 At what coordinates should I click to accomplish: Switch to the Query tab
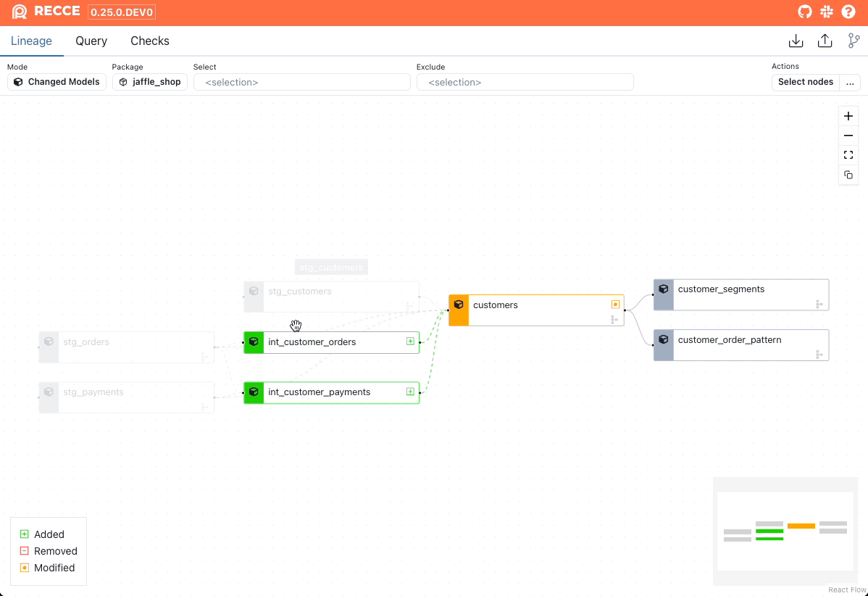pyautogui.click(x=91, y=41)
